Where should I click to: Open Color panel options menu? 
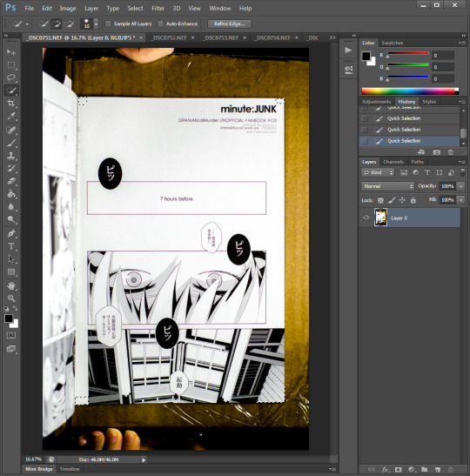(462, 43)
